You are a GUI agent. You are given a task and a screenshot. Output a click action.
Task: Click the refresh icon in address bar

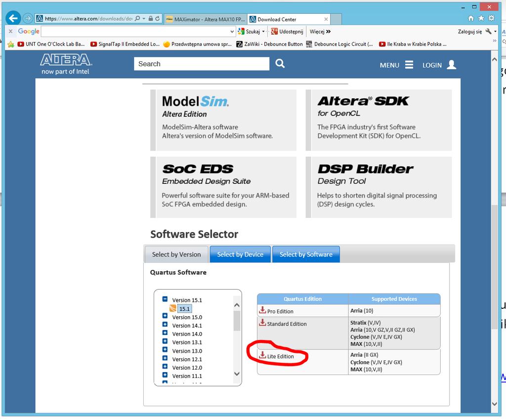pyautogui.click(x=158, y=18)
